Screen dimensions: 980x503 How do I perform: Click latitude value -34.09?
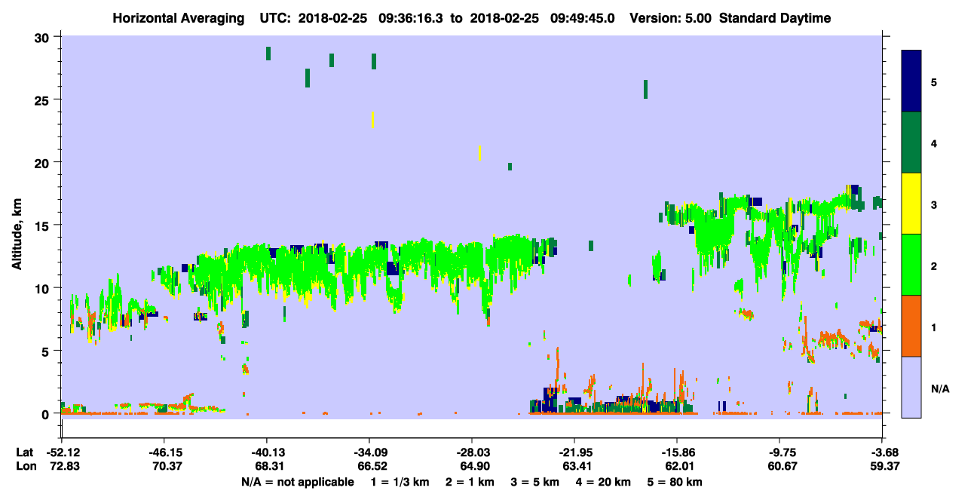[x=369, y=452]
